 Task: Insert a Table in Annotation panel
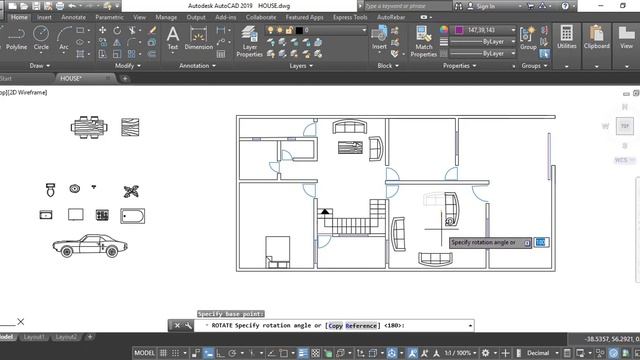(221, 54)
